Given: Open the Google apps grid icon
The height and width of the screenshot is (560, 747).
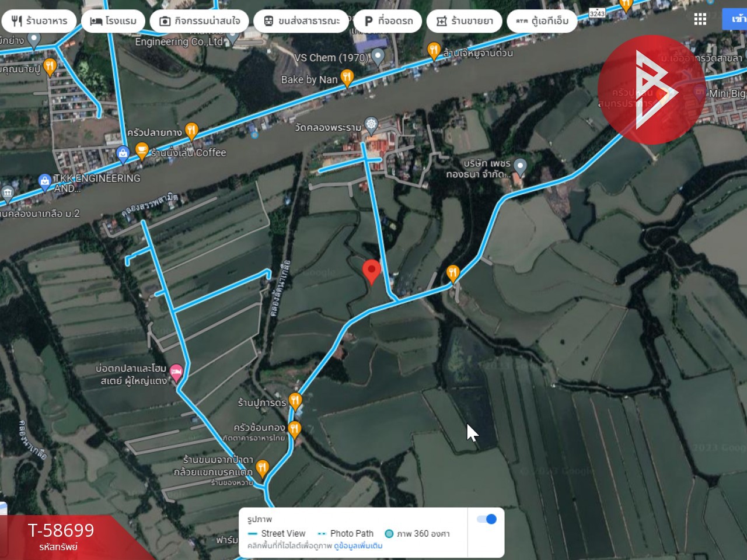Looking at the screenshot, I should click(700, 19).
